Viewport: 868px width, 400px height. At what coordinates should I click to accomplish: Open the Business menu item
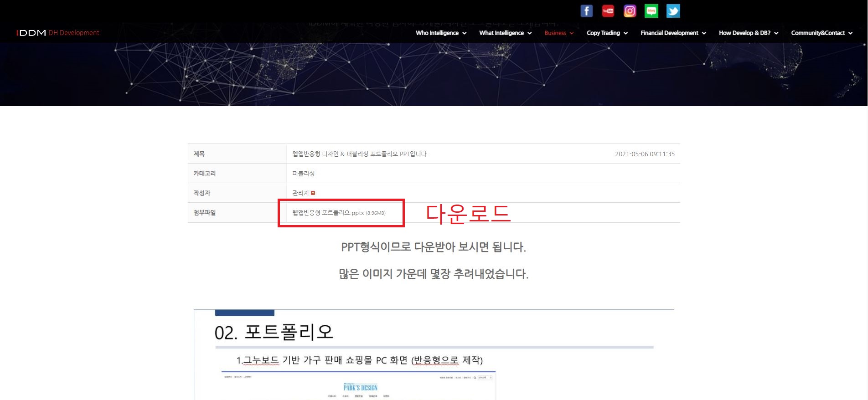click(555, 33)
